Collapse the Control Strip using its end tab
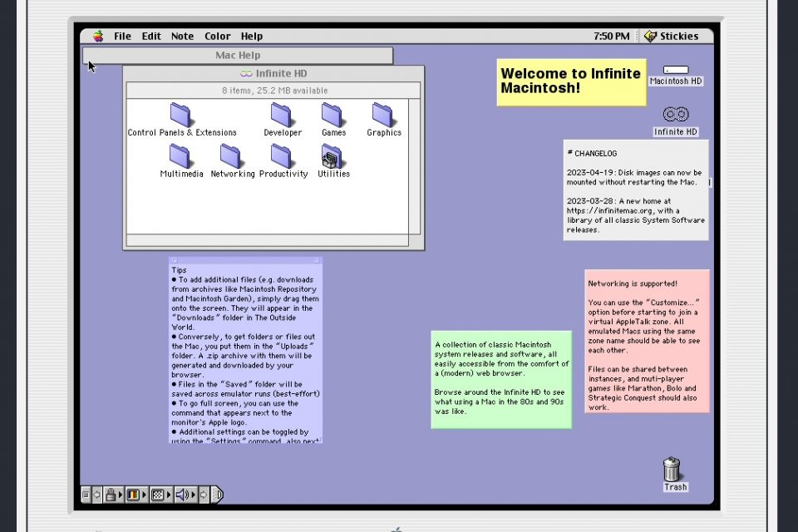This screenshot has height=532, width=798. (218, 495)
